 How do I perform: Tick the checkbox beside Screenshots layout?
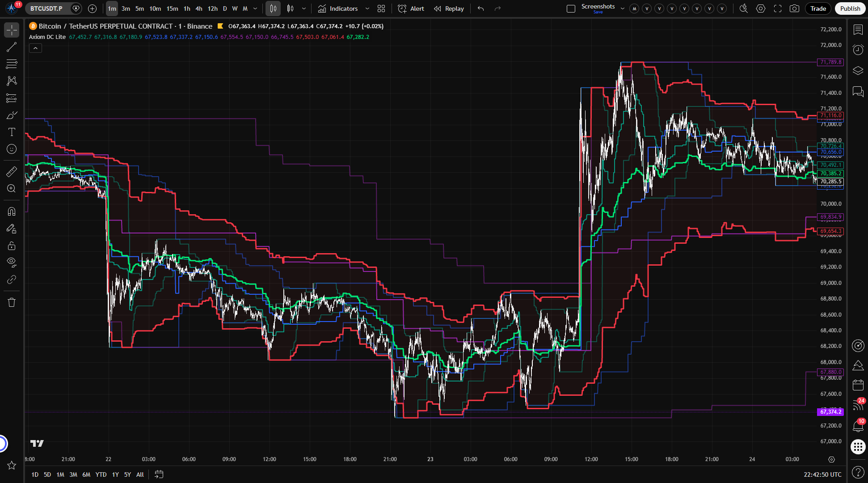click(x=571, y=8)
